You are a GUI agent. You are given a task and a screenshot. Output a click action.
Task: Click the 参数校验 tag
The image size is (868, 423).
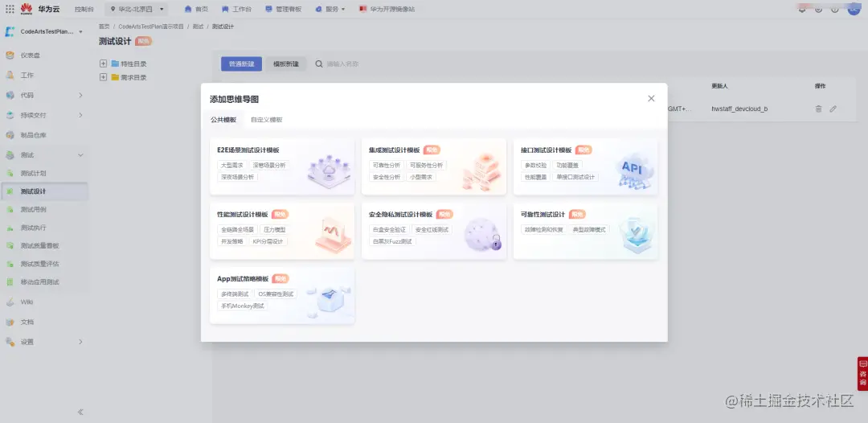[535, 165]
